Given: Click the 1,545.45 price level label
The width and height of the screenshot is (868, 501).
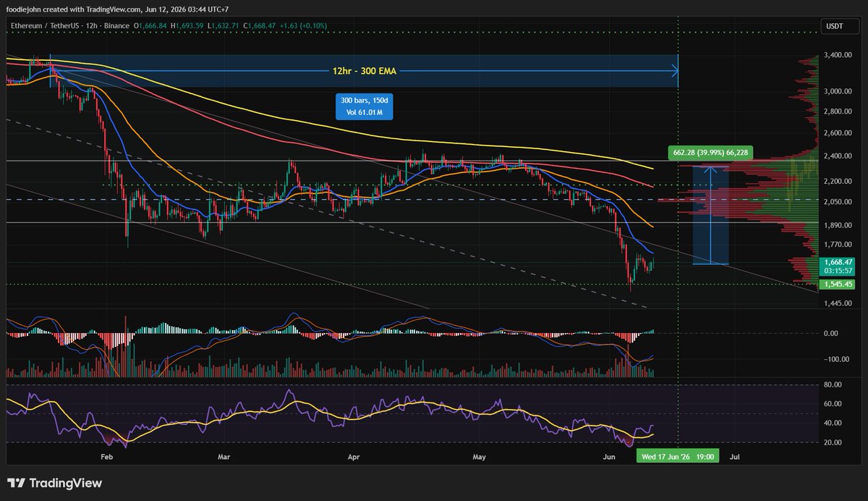Looking at the screenshot, I should (838, 284).
